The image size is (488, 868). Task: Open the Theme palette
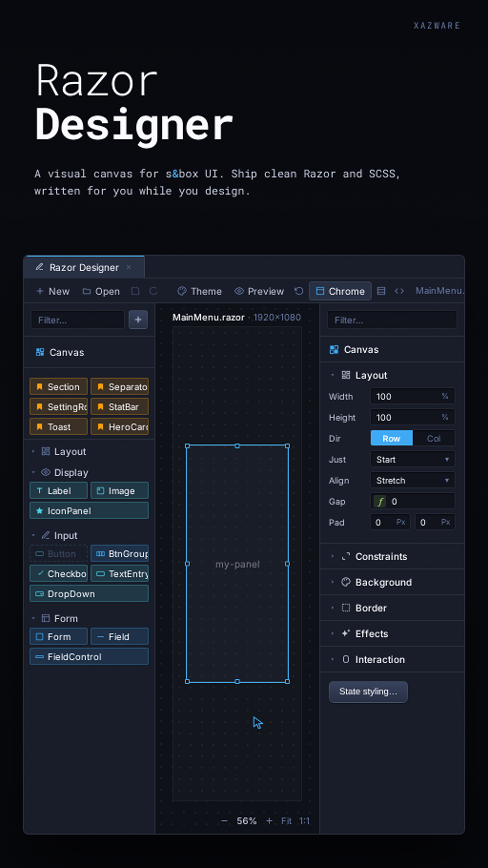tap(199, 291)
